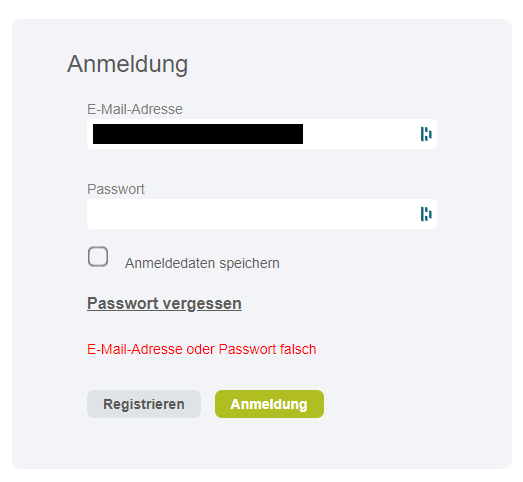Click the blacked-out email text
Image resolution: width=523 pixels, height=482 pixels.
click(x=198, y=134)
